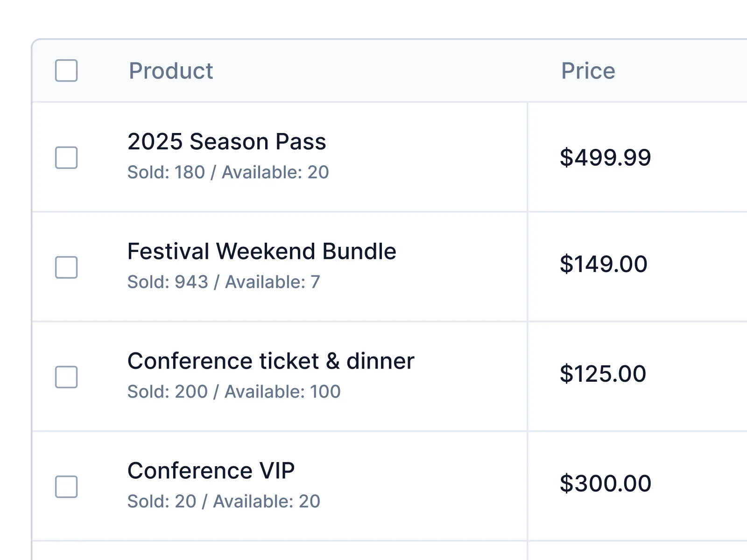This screenshot has height=560, width=747.
Task: Open Conference ticket & dinner product
Action: tap(271, 361)
